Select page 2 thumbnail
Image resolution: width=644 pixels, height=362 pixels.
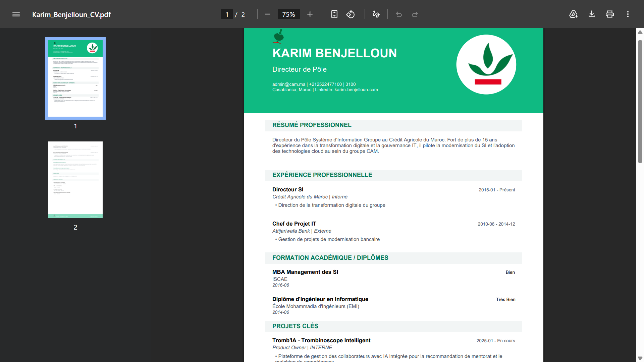[75, 180]
